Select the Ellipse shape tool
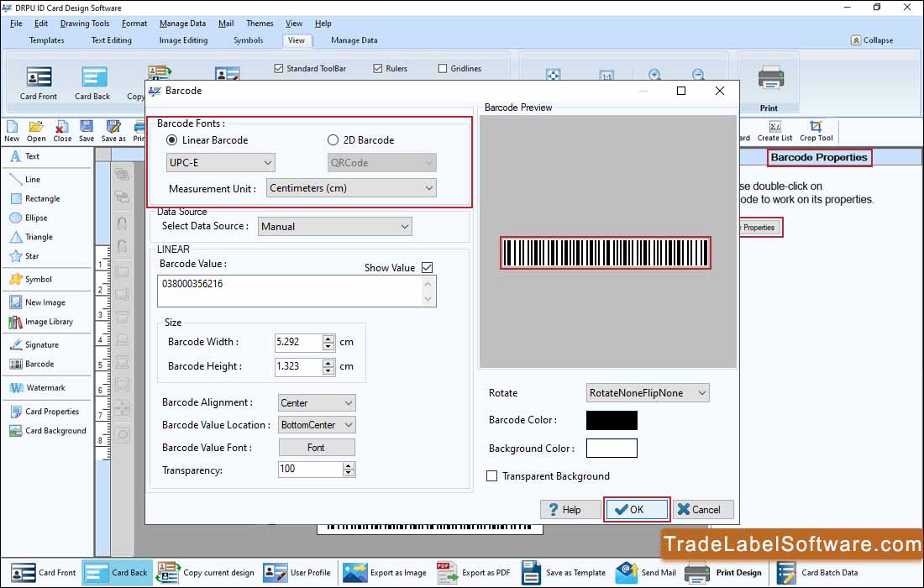The image size is (924, 588). [x=29, y=218]
